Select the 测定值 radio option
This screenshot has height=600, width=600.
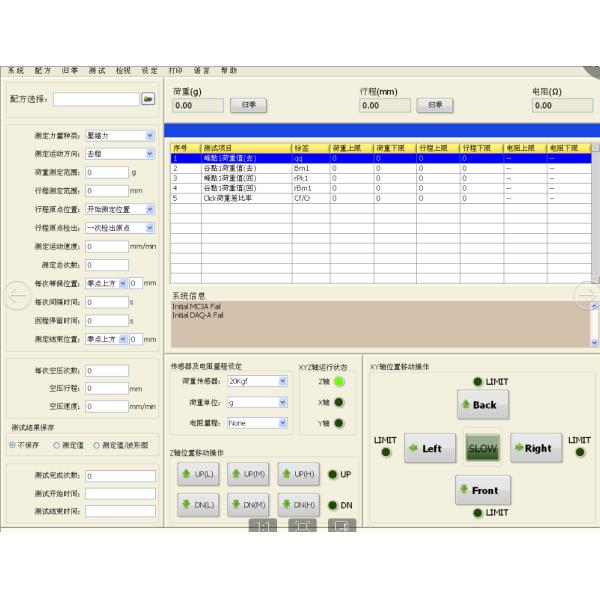pos(59,445)
